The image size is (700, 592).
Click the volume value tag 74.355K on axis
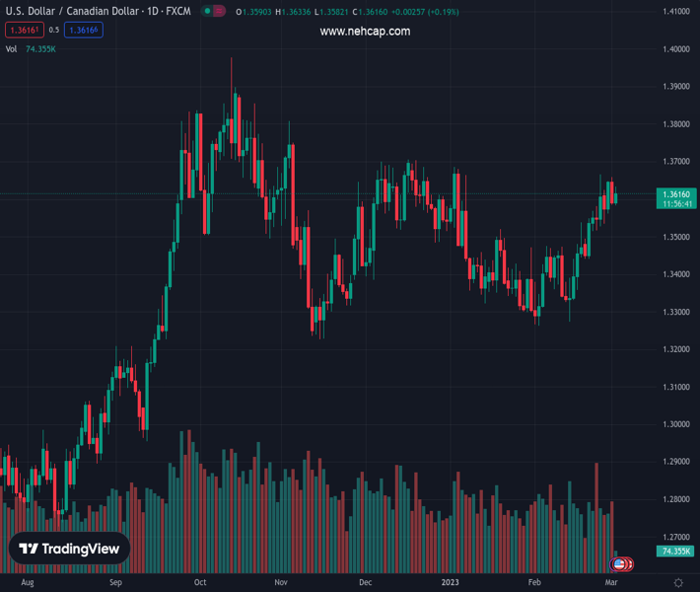(x=677, y=551)
